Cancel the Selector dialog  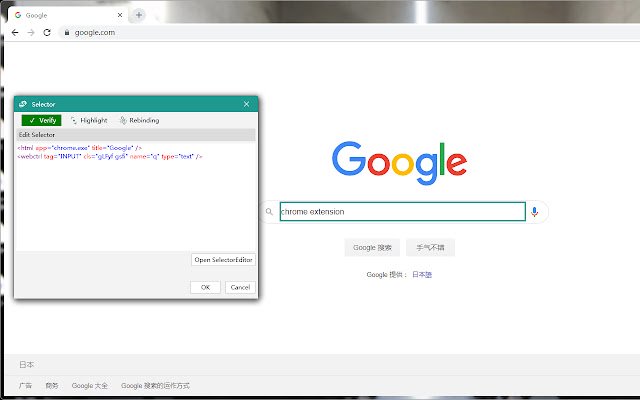pyautogui.click(x=240, y=287)
